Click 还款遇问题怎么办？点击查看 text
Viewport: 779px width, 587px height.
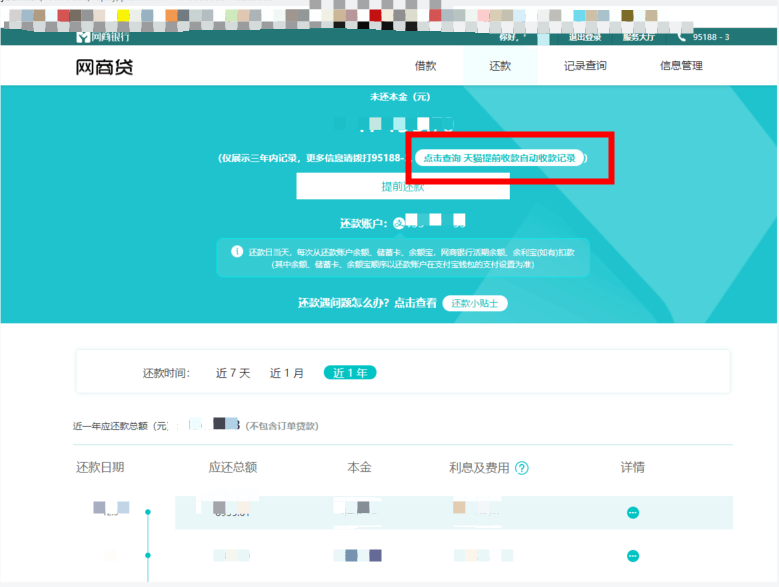coord(367,303)
